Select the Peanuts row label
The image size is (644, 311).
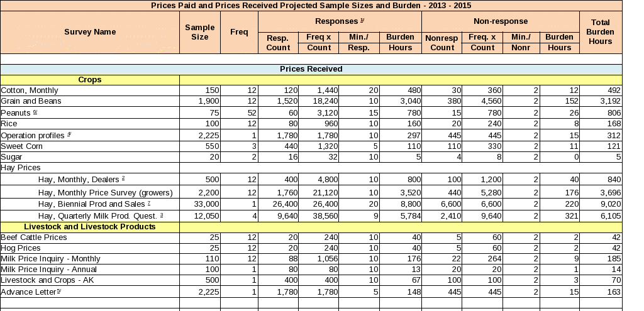[x=16, y=113]
